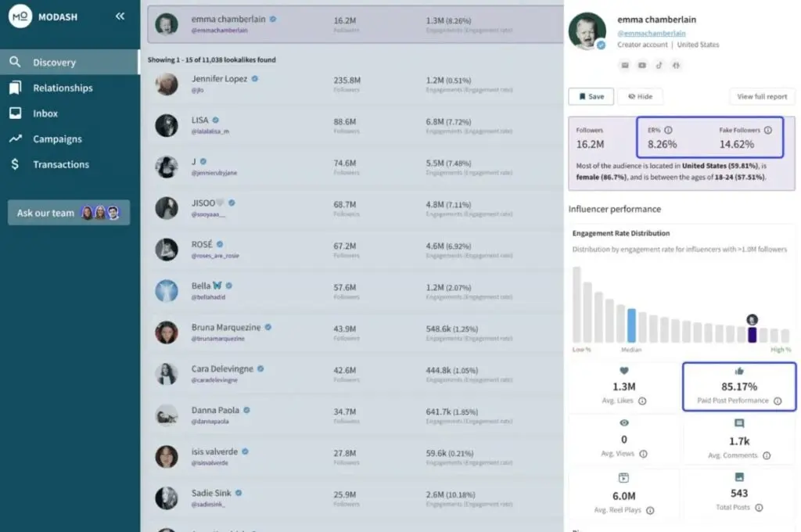Select the Sadie Sink row
The image size is (801, 532).
356,498
